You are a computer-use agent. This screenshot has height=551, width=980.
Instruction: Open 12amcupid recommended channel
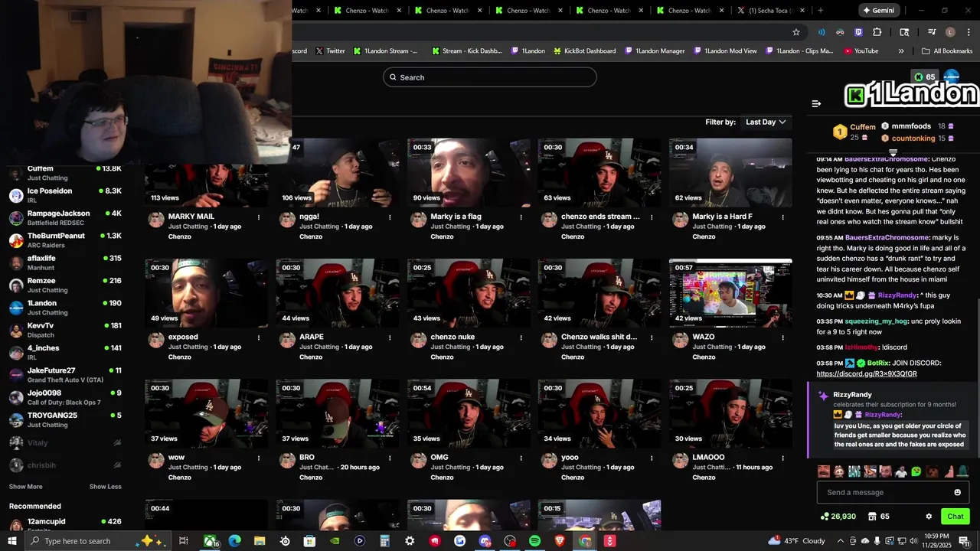pyautogui.click(x=65, y=524)
